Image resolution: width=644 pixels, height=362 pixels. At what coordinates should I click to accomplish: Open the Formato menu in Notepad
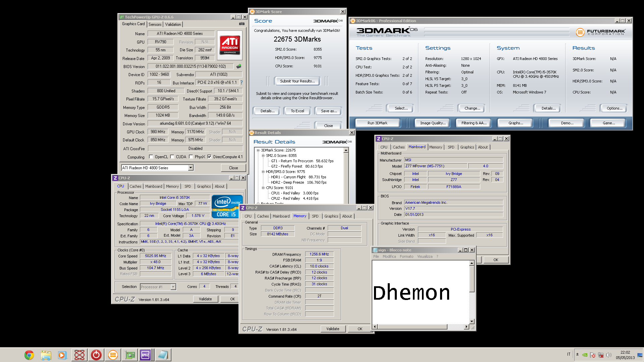pyautogui.click(x=407, y=256)
